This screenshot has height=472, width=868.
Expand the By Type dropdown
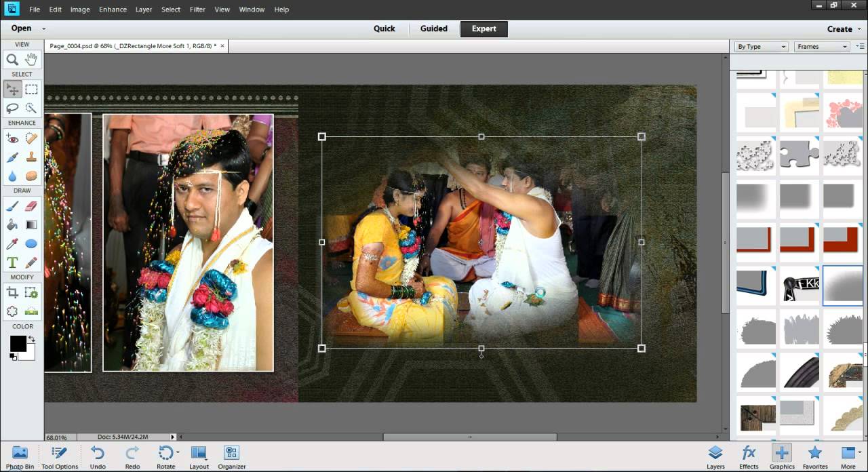point(762,47)
